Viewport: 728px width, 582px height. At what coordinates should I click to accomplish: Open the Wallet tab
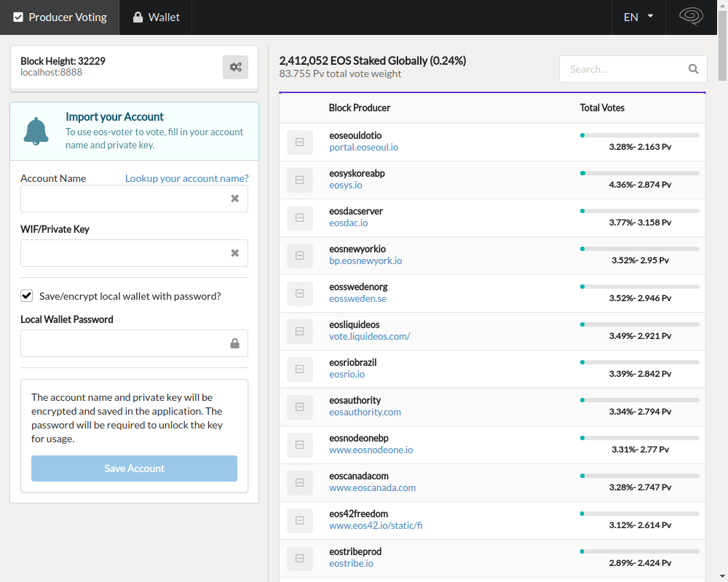pos(156,17)
